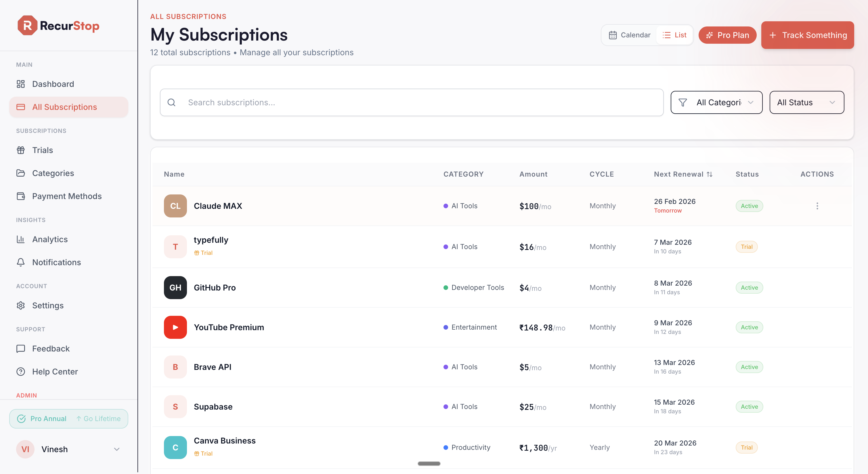Open Claude MAX row actions menu
The image size is (868, 474).
click(817, 206)
